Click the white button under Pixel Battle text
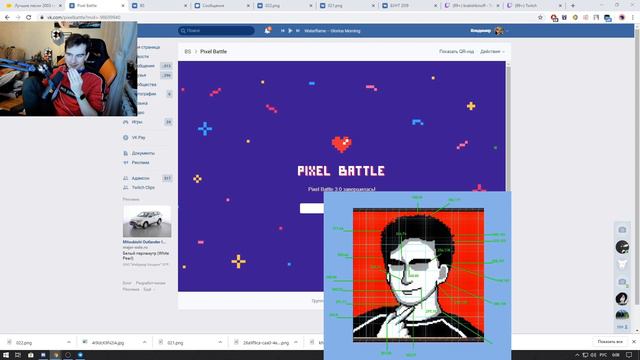The width and height of the screenshot is (640, 360). pos(312,209)
